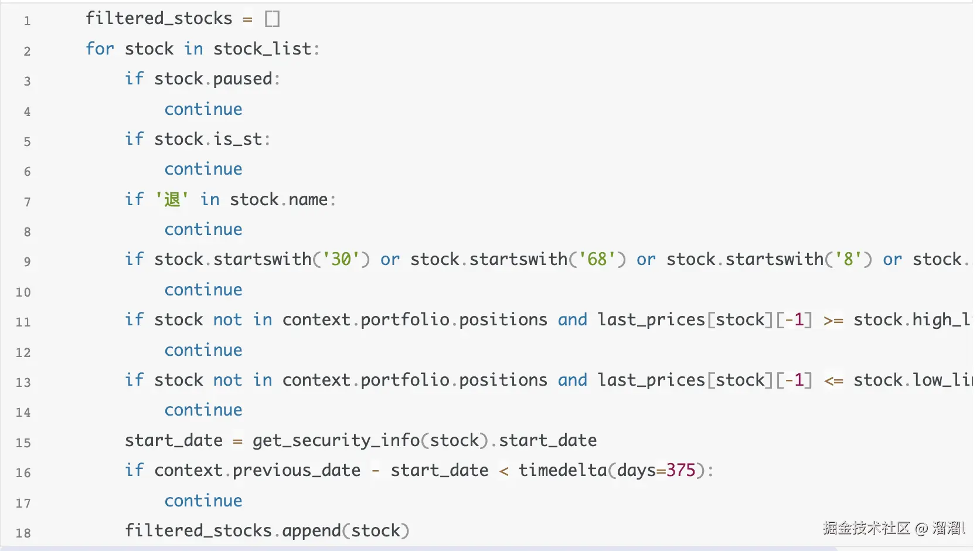Click the '30' string on line 9
980x551 pixels.
341,259
